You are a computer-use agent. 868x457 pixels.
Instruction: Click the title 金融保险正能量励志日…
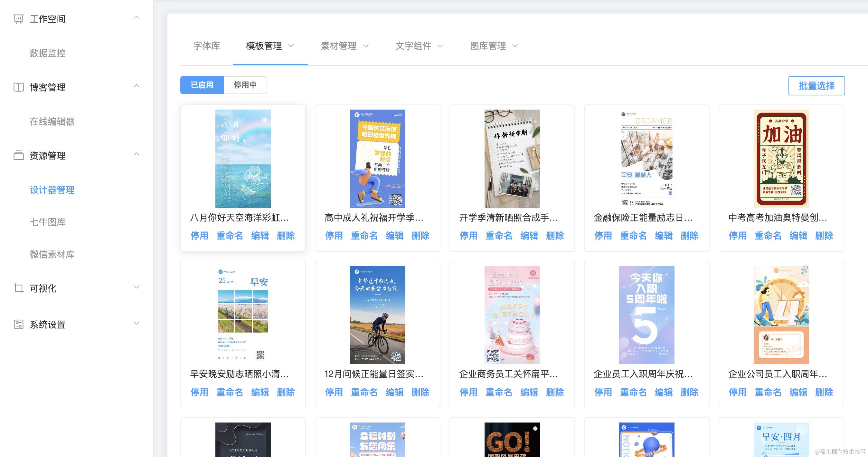pos(643,218)
